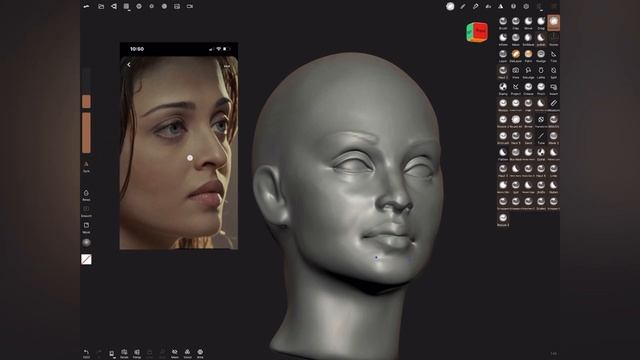Click the view orientation cube
Screen dimensions: 640x360
[477, 32]
